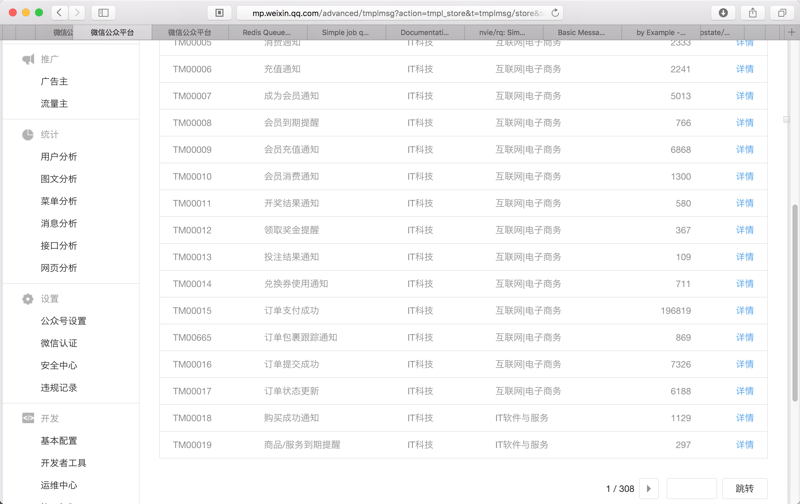Open 菜单分析 in the sidebar

(59, 201)
